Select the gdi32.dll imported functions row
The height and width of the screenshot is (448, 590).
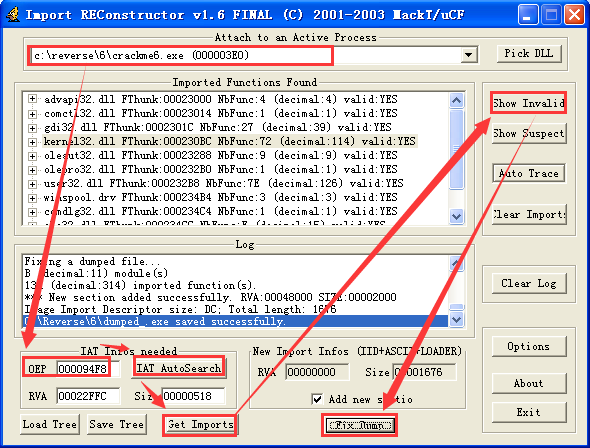pos(217,127)
